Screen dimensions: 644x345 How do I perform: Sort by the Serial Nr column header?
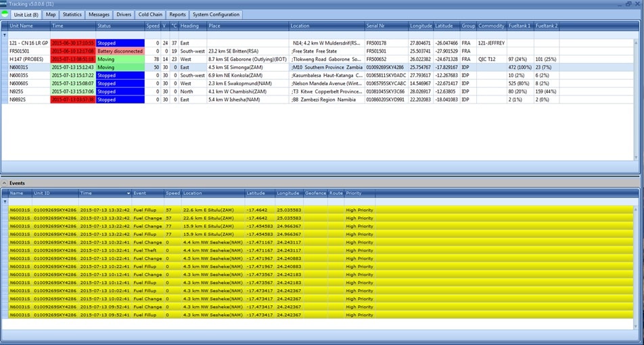(x=386, y=26)
